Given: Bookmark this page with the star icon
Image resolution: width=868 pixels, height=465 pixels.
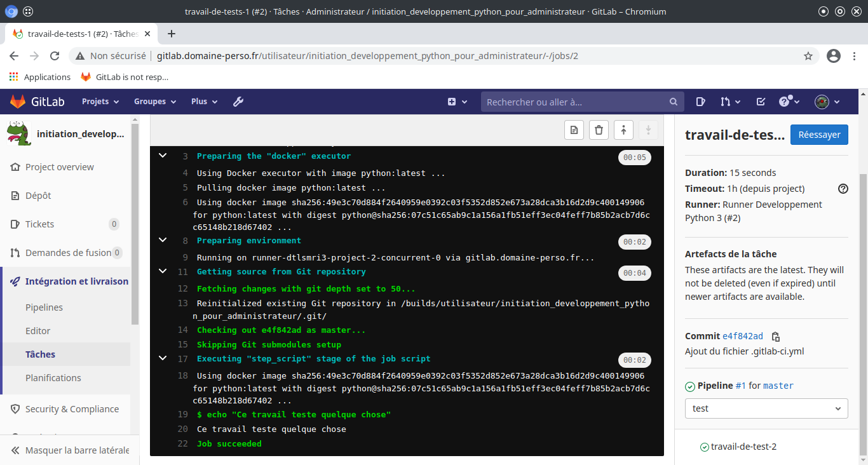Looking at the screenshot, I should [808, 56].
